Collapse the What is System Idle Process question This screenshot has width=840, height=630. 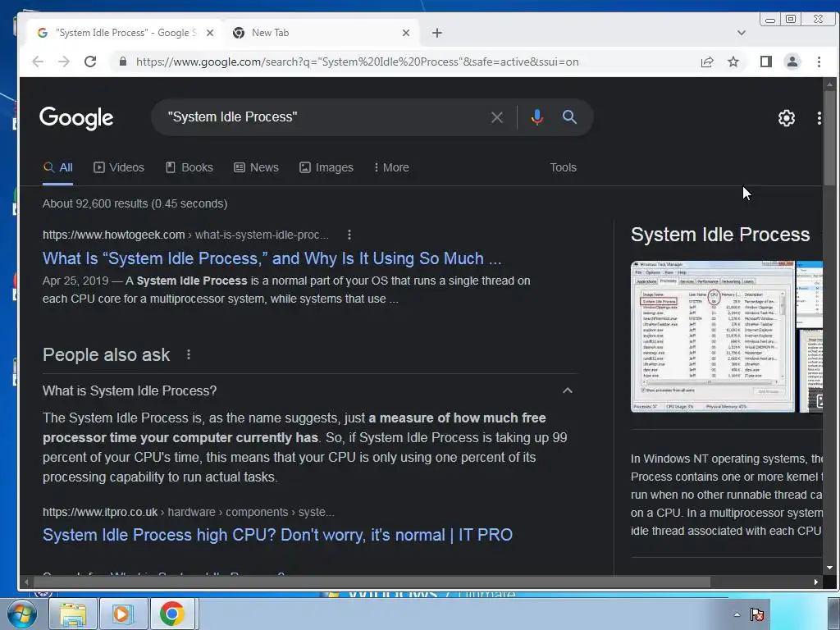[x=568, y=391]
